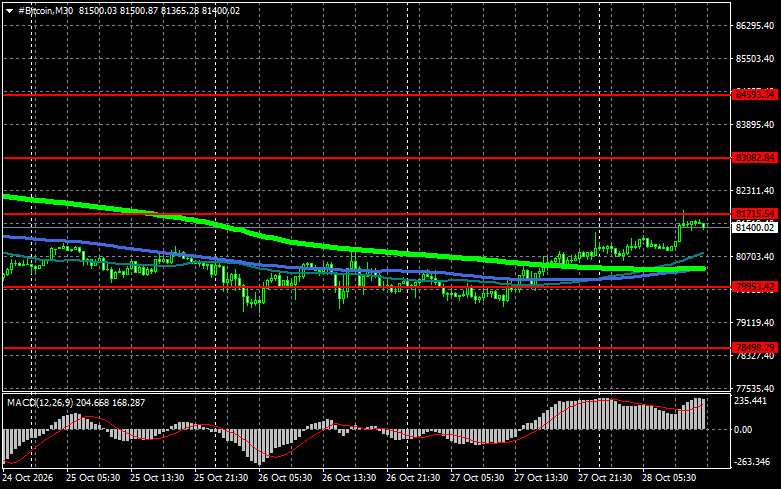Click the 83895.40 price scale value

755,124
